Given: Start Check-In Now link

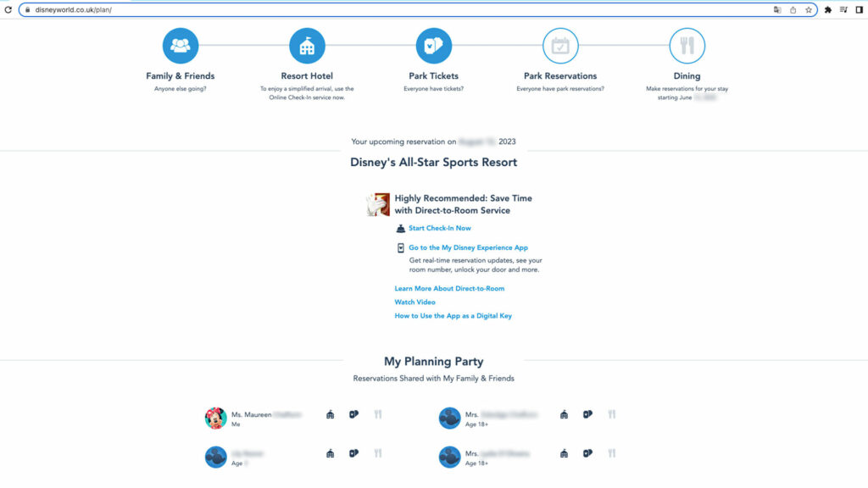Looking at the screenshot, I should click(440, 228).
